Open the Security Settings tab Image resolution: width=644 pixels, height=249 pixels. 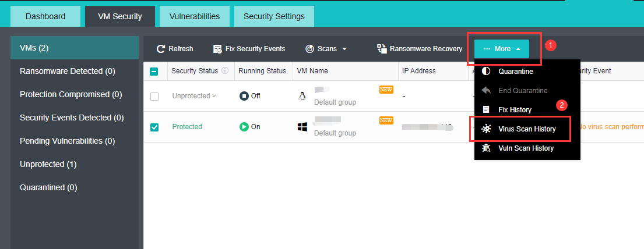point(274,16)
